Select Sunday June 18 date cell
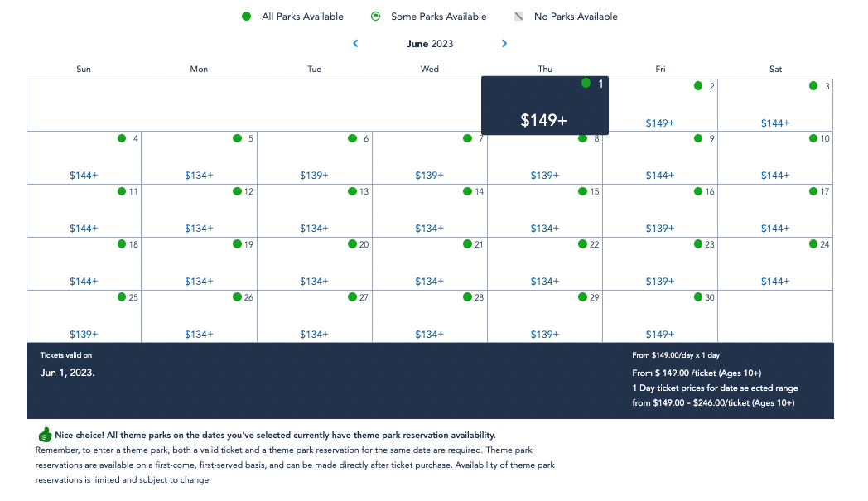 [84, 263]
